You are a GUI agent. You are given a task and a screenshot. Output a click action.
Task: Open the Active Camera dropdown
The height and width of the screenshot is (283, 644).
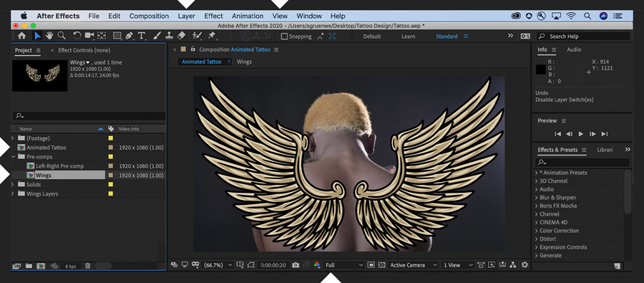tap(413, 265)
